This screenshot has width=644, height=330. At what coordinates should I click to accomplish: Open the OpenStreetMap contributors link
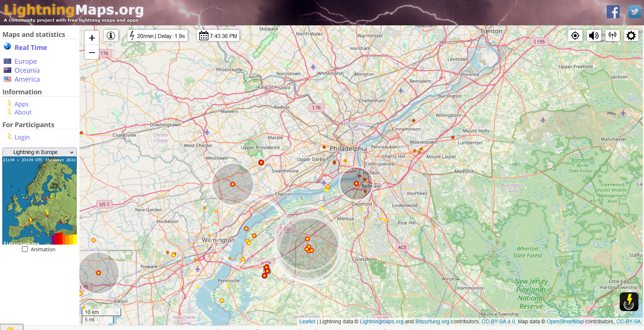[x=565, y=321]
